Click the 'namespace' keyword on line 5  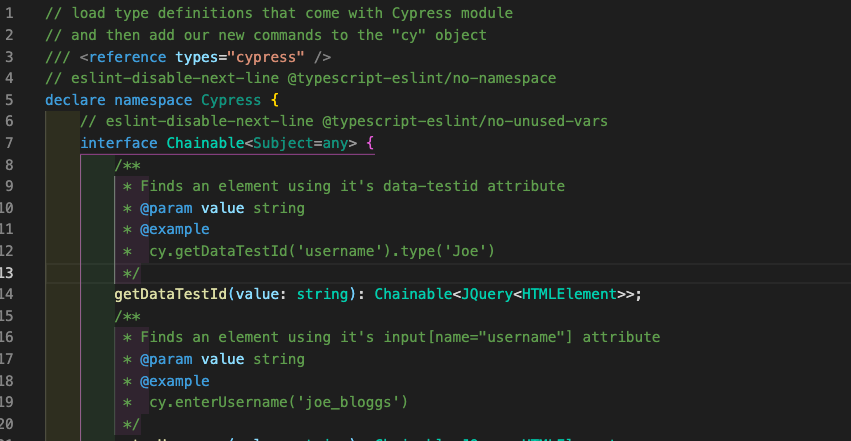(x=153, y=100)
